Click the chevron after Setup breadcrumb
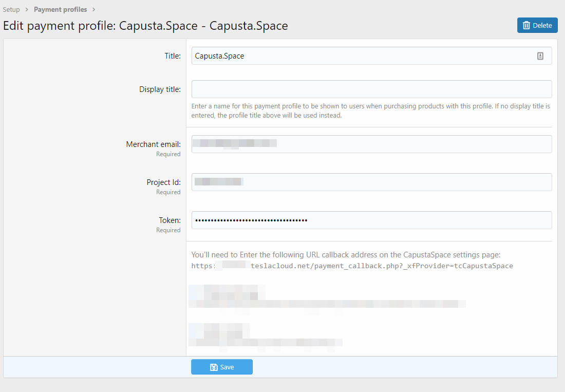Image resolution: width=565 pixels, height=392 pixels. pyautogui.click(x=27, y=10)
